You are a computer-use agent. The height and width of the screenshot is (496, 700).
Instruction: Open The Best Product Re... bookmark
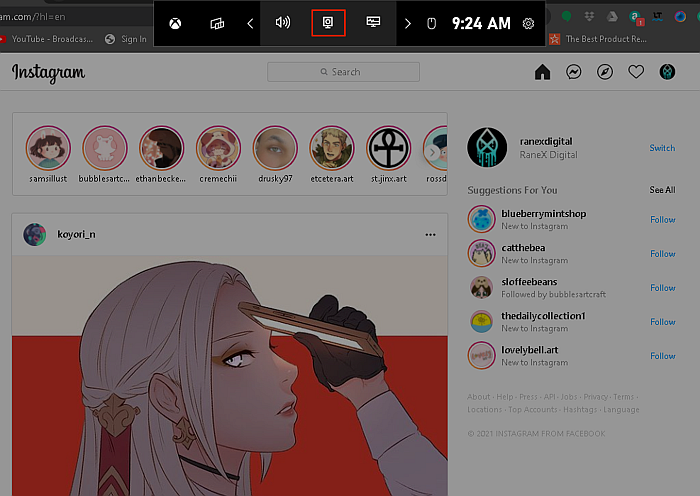coord(598,39)
